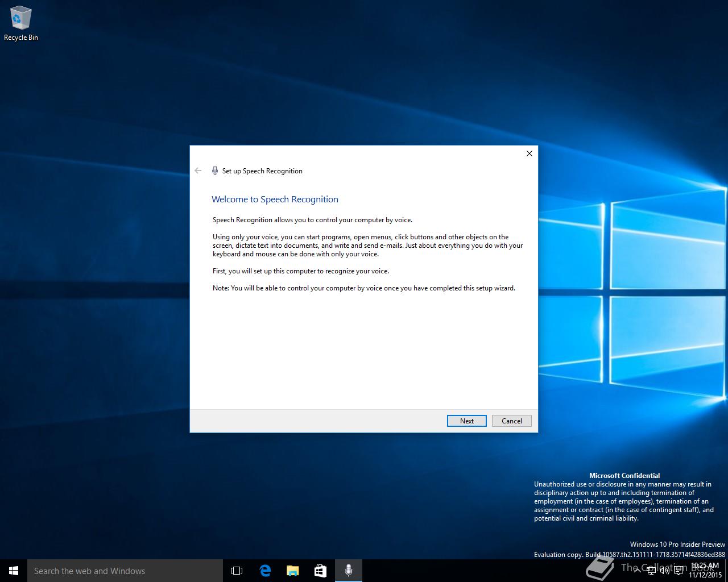Click the 'Note: You will be able to control' line
The height and width of the screenshot is (582, 728).
coord(364,288)
